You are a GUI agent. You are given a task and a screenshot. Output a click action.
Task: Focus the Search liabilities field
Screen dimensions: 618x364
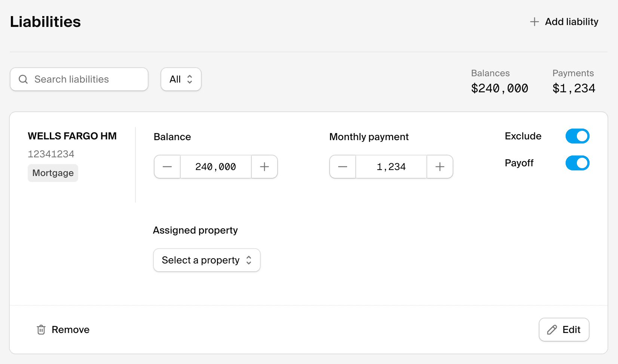(x=86, y=79)
